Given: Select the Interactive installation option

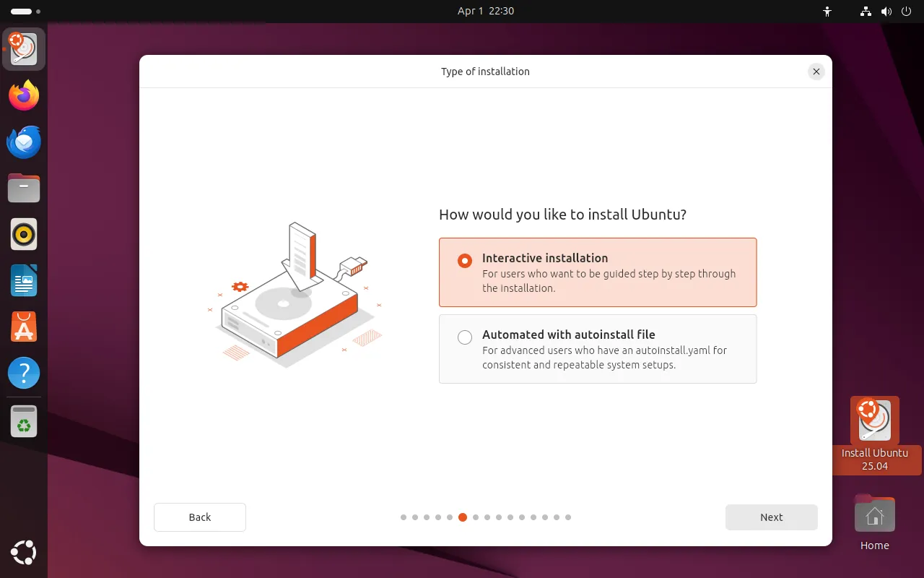Looking at the screenshot, I should coord(464,261).
